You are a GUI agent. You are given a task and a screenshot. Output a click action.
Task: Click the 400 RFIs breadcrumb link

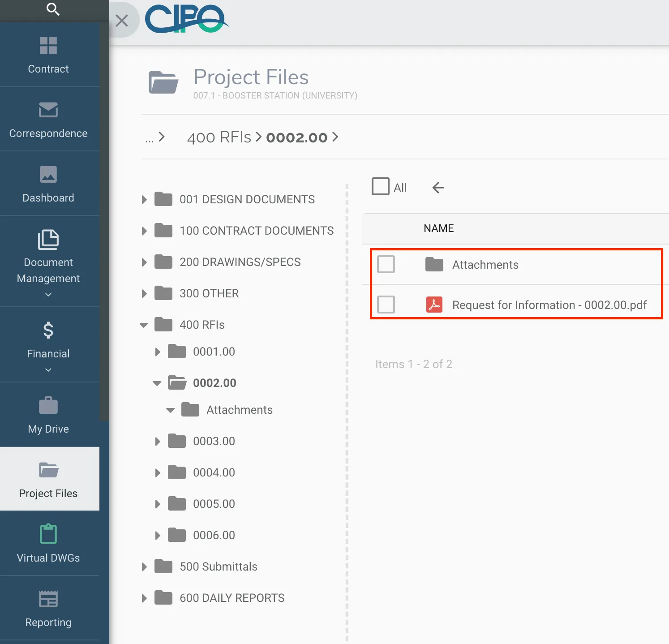[219, 137]
